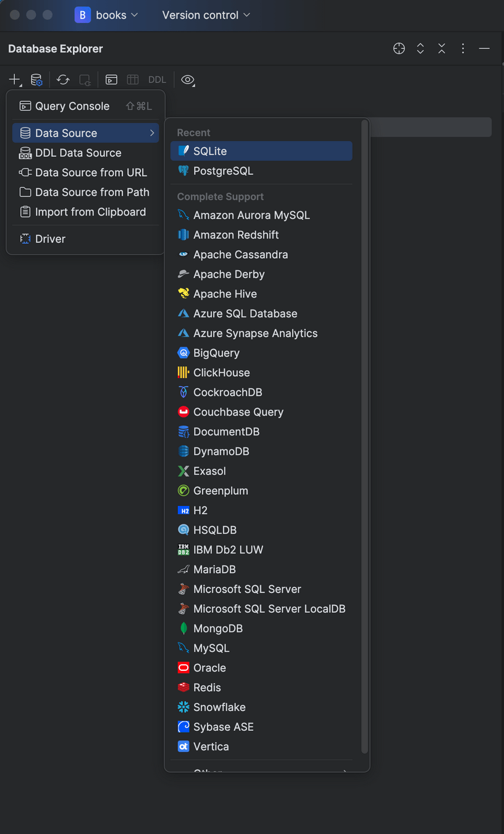504x834 pixels.
Task: Hide the Database Explorer panel
Action: pos(484,49)
